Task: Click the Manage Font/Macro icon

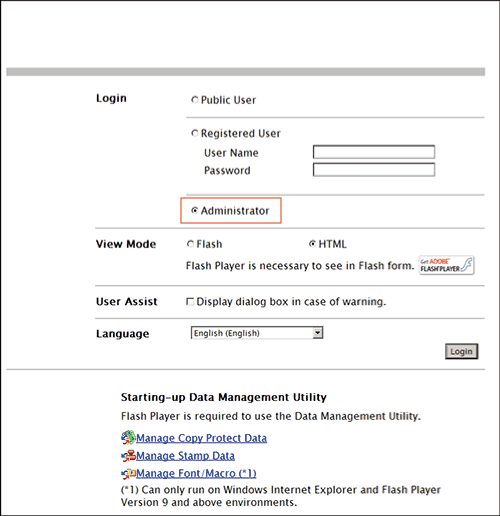Action: (128, 474)
